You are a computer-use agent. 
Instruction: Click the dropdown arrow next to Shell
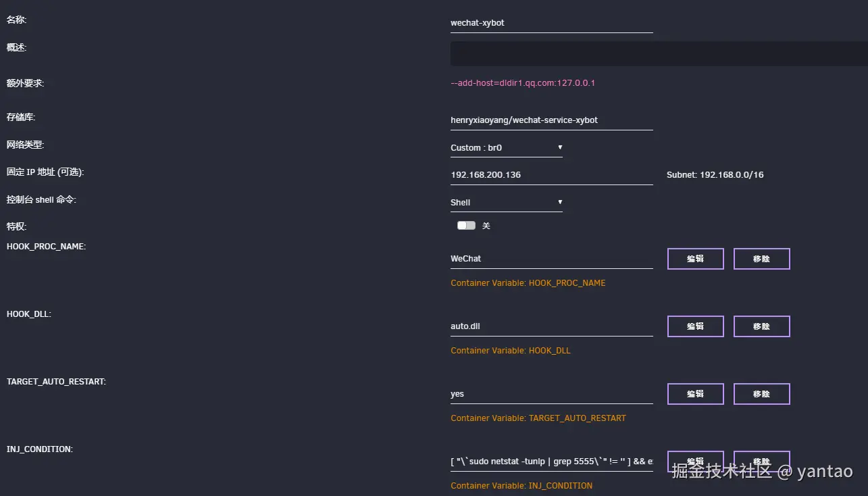pyautogui.click(x=560, y=202)
